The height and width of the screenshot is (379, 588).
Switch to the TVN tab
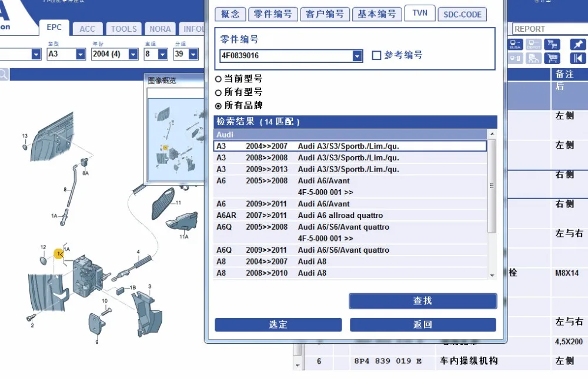(x=420, y=13)
